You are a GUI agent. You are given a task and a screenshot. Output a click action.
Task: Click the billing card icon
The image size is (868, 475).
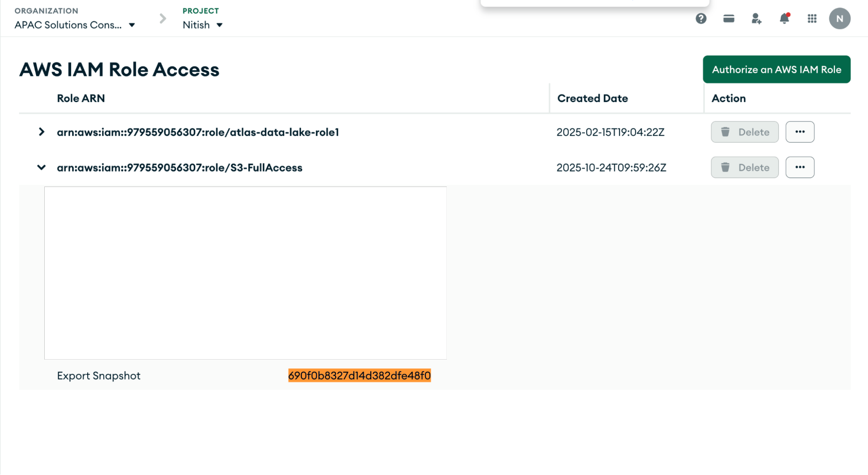729,19
